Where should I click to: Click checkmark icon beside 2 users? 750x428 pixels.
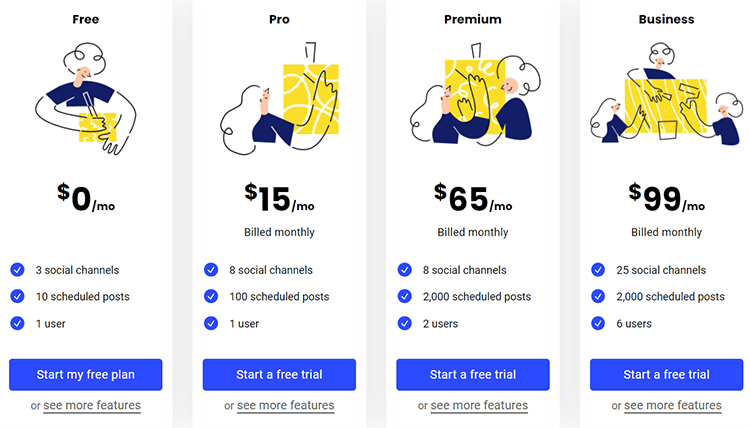coord(404,323)
